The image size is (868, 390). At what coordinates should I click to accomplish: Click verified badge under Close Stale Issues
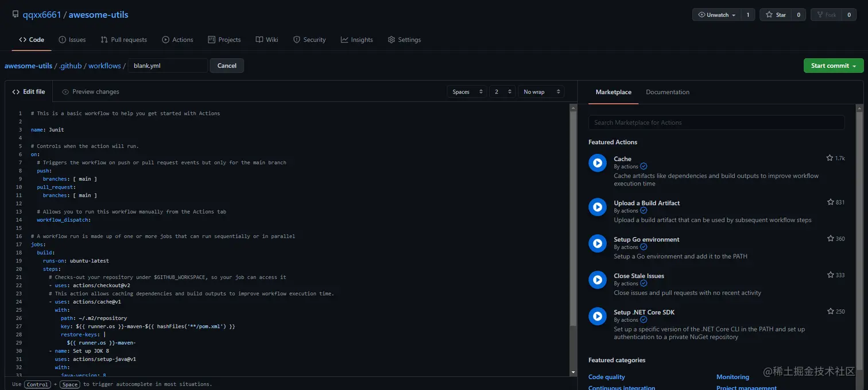point(644,284)
